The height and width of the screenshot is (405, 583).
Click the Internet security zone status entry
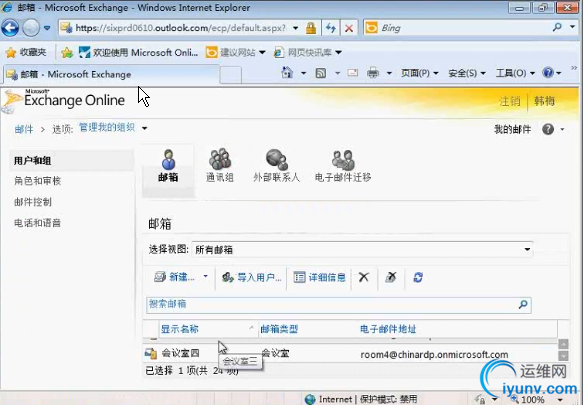coord(361,399)
